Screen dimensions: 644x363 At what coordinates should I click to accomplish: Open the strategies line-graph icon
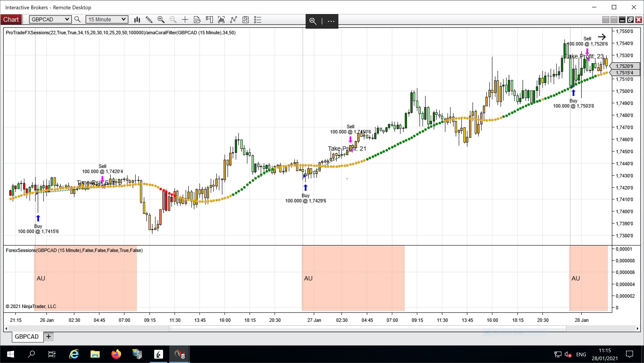pos(234,20)
